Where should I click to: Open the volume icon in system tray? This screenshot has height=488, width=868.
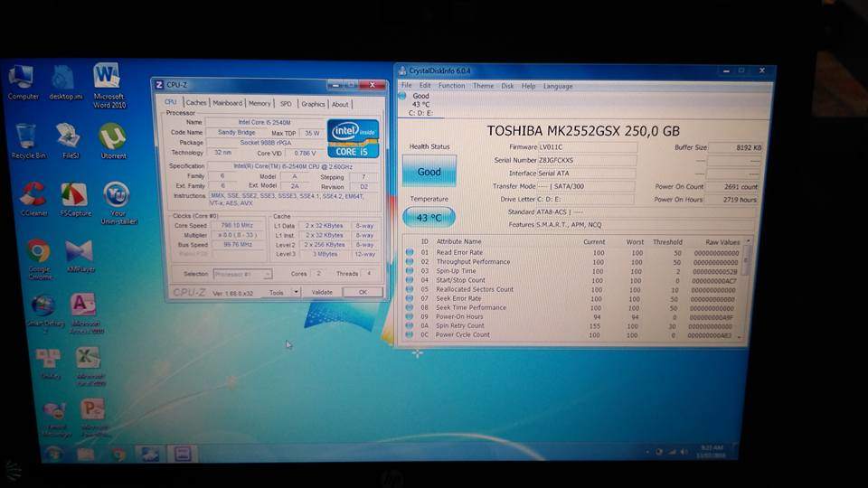coord(684,452)
